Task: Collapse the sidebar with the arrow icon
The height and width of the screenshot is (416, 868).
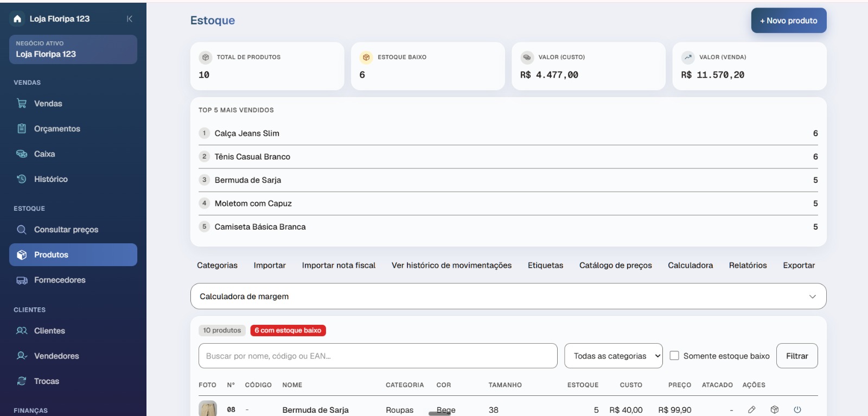Action: tap(129, 19)
